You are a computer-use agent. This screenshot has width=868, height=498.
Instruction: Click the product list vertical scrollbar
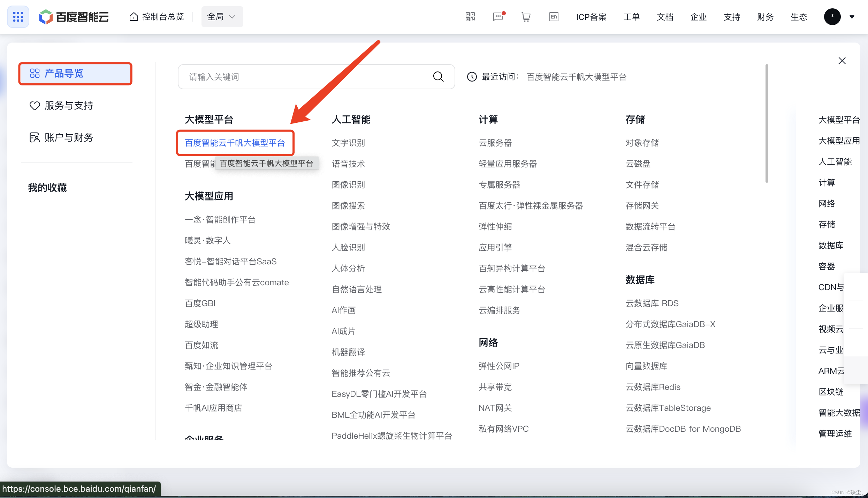tap(767, 123)
